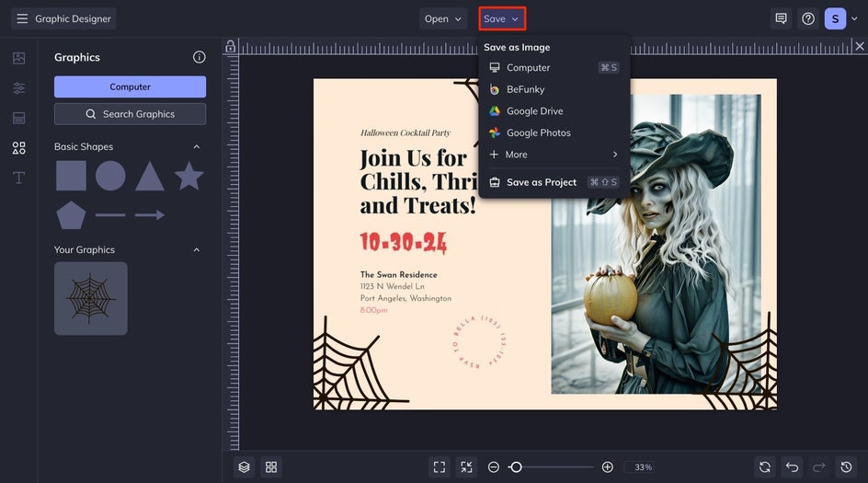Open the Customize sliders sidebar tool
This screenshot has width=868, height=483.
pos(18,88)
